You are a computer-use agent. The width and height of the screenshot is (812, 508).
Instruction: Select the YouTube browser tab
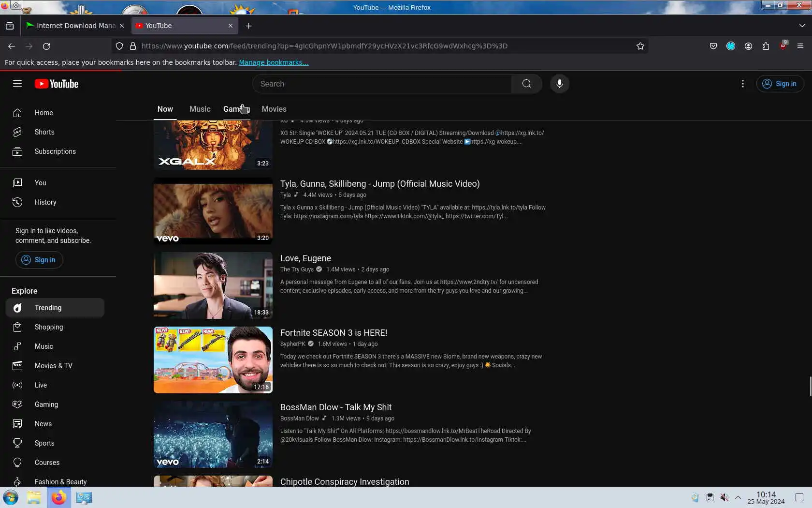tap(185, 26)
